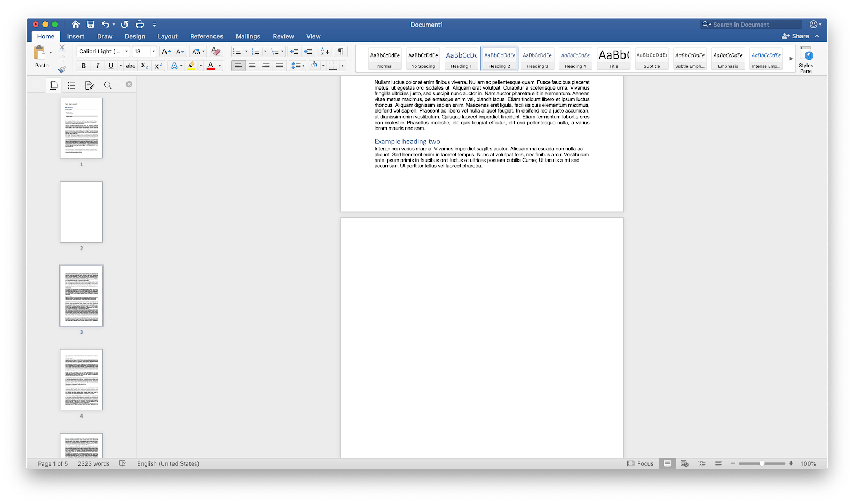Apply the Normal style
The height and width of the screenshot is (504, 854).
(385, 59)
